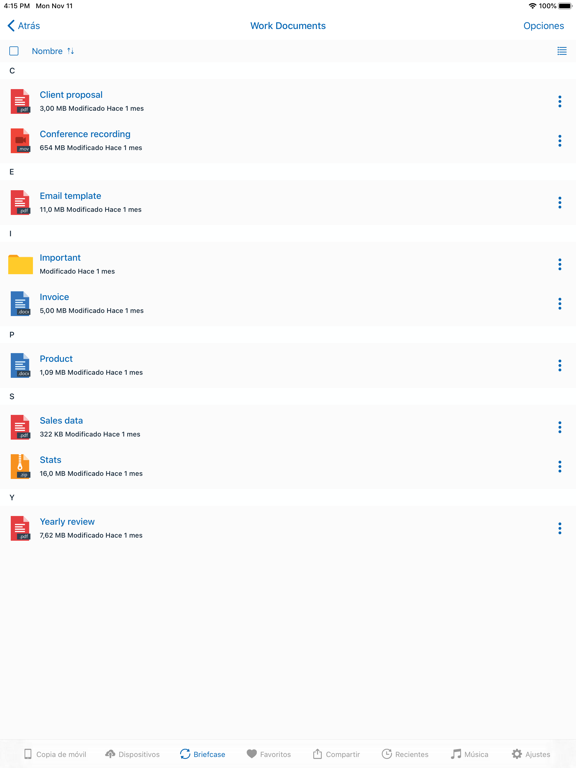The width and height of the screenshot is (576, 768).
Task: Open the Invoice docx file icon
Action: (20, 304)
